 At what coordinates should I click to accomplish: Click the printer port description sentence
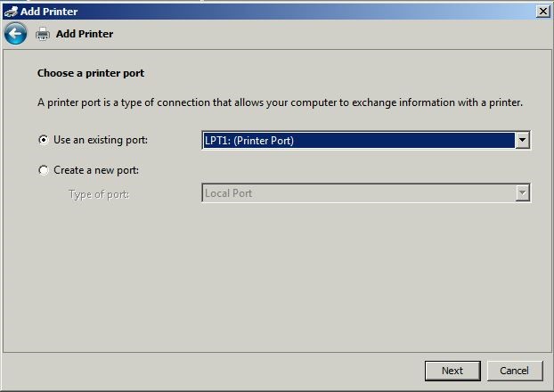280,102
